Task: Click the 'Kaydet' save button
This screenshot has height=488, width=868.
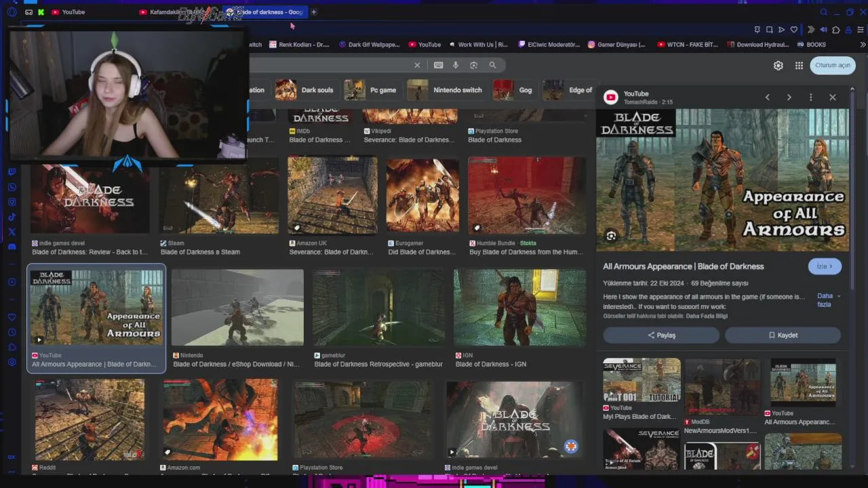Action: 783,335
